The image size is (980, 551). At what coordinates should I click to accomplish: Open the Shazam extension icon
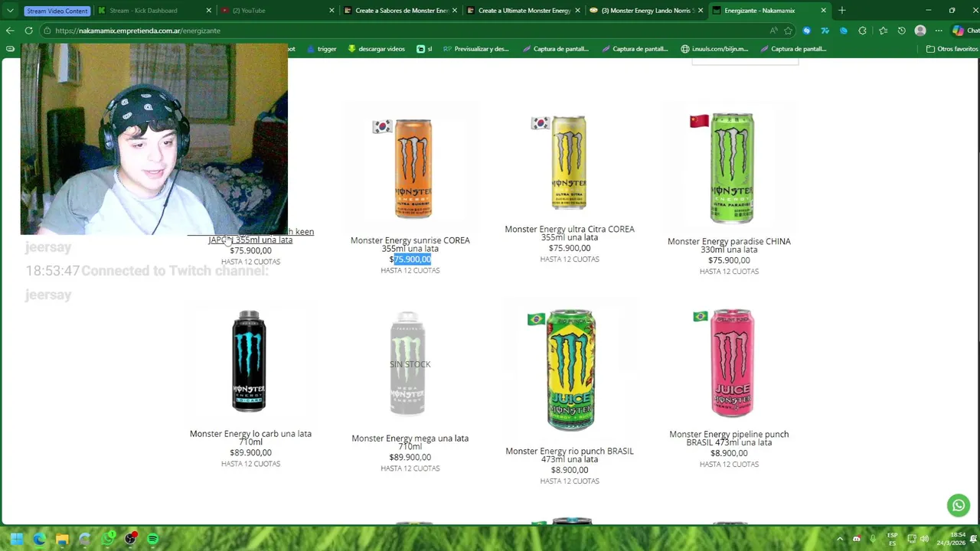click(x=806, y=31)
